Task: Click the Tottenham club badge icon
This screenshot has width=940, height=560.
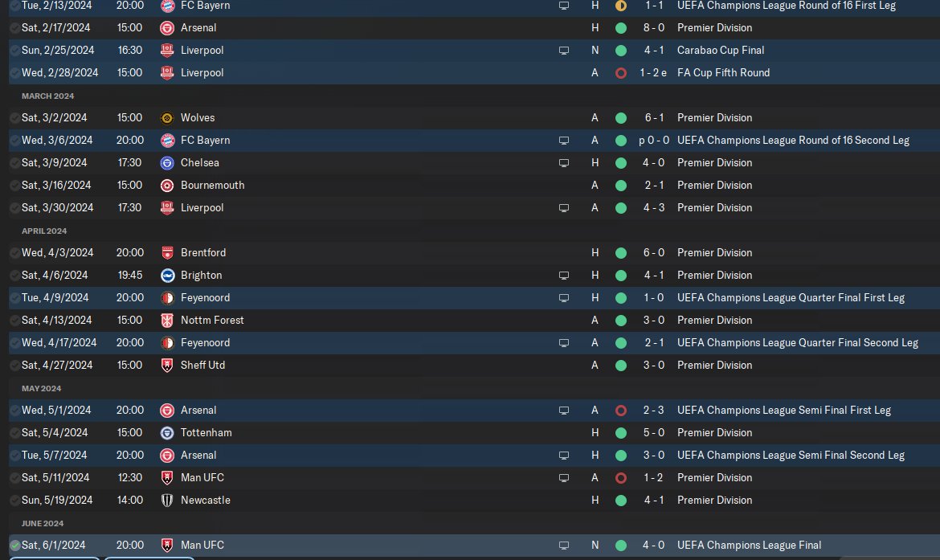Action: tap(167, 433)
